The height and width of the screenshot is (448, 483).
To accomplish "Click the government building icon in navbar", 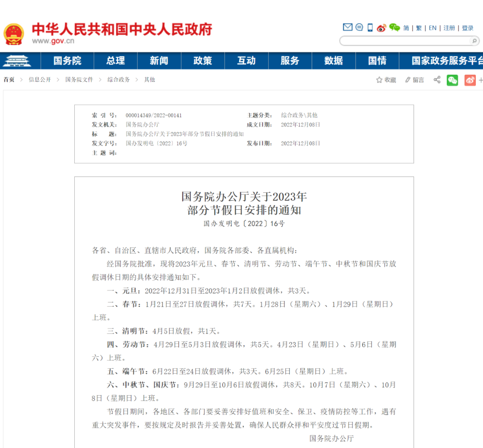I will [x=17, y=61].
